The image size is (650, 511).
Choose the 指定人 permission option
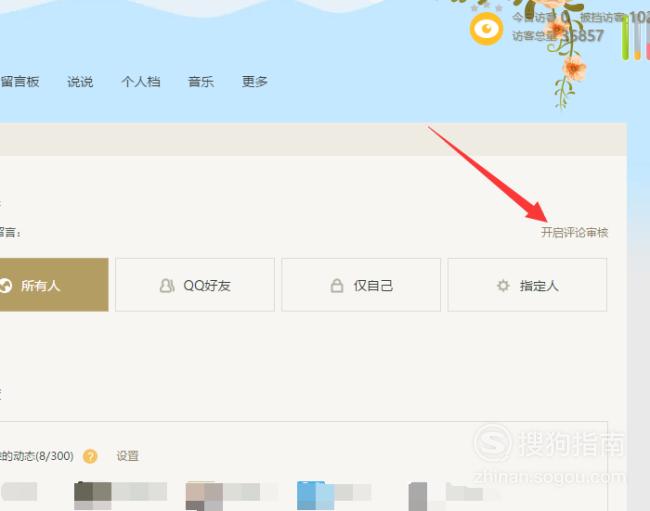527,285
